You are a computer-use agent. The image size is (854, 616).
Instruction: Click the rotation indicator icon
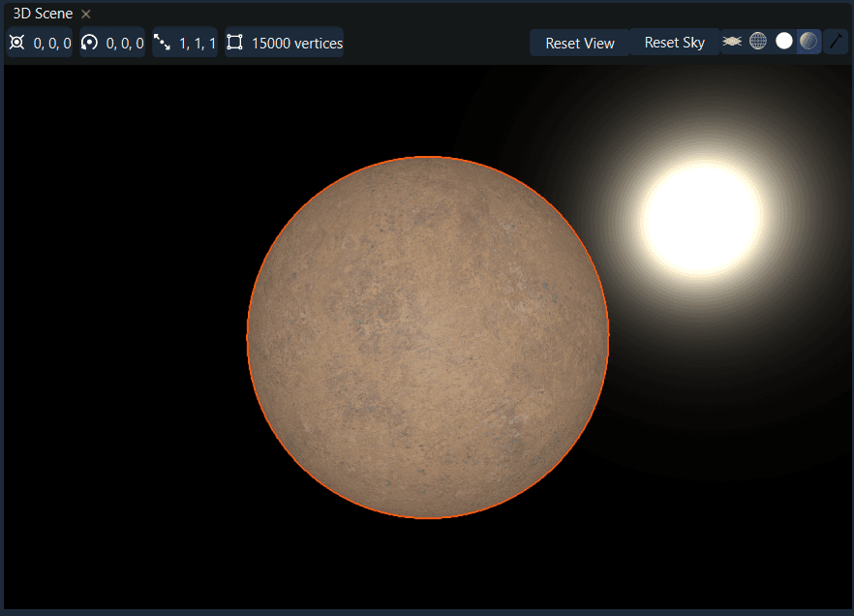89,43
